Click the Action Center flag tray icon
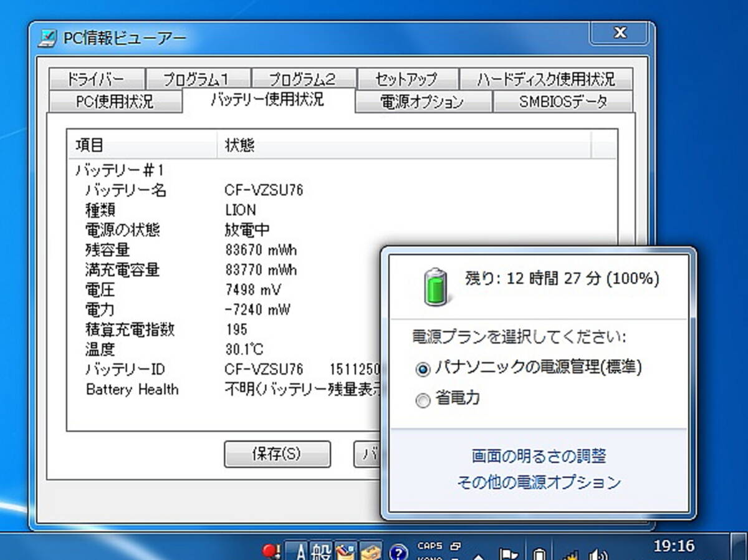The image size is (748, 560). [x=509, y=554]
